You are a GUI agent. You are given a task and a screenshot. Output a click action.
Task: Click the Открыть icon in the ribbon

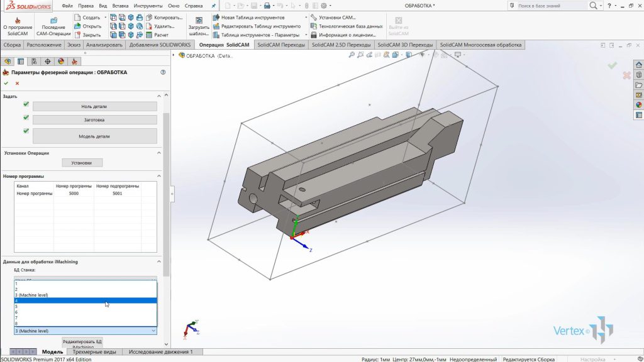[x=77, y=26]
